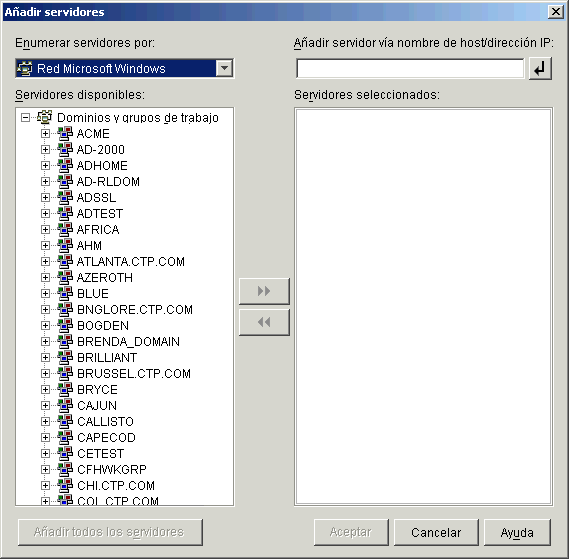The width and height of the screenshot is (569, 559).
Task: Click the Cancelar button
Action: click(436, 533)
